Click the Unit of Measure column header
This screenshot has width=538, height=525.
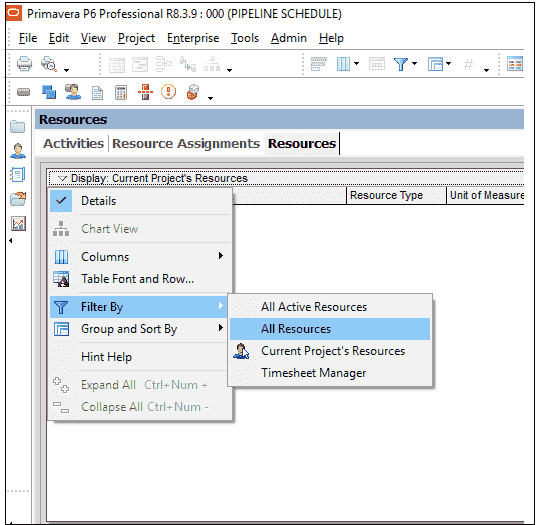486,195
